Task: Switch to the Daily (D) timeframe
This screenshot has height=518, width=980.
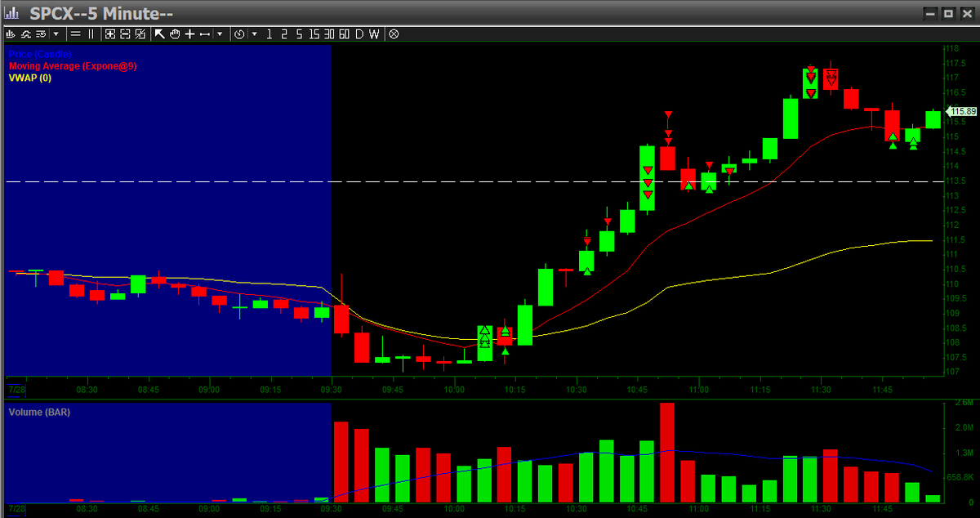Action: [x=359, y=33]
